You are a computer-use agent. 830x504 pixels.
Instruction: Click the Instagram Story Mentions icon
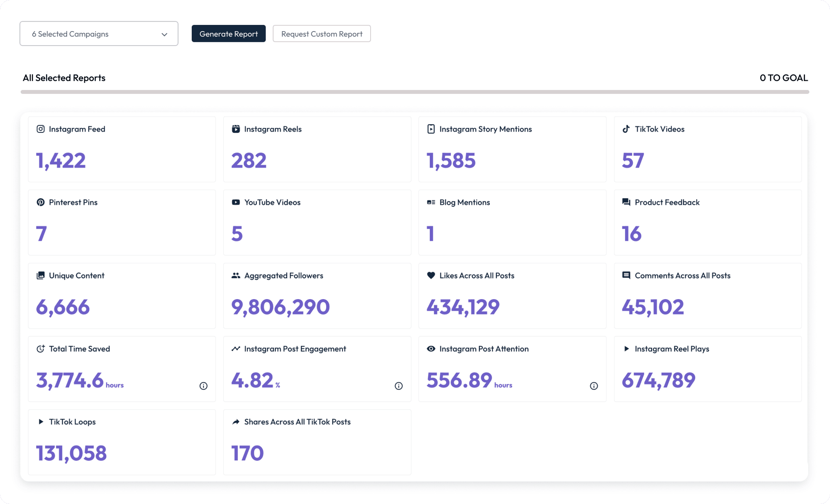(431, 129)
